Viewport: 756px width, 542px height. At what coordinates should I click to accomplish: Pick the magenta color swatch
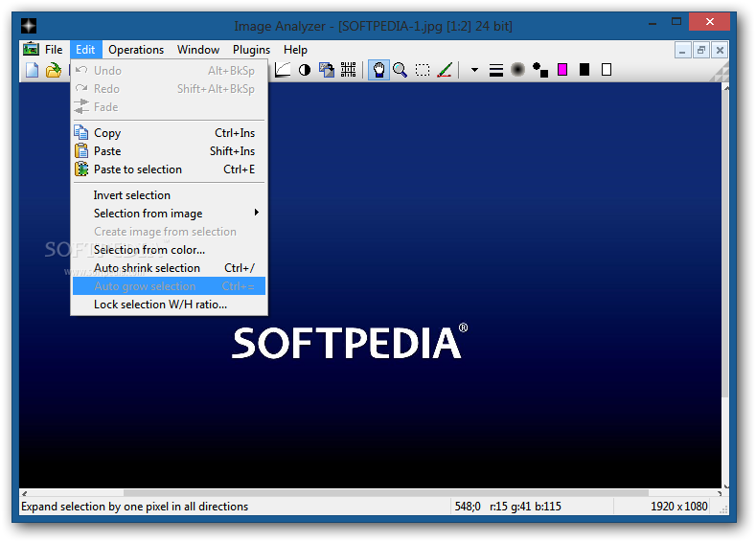coord(562,70)
